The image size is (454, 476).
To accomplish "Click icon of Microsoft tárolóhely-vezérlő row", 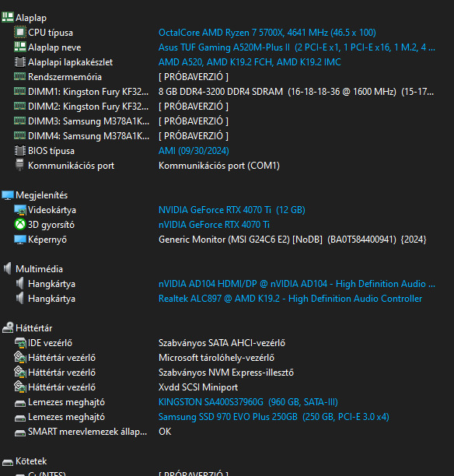I will click(x=20, y=357).
